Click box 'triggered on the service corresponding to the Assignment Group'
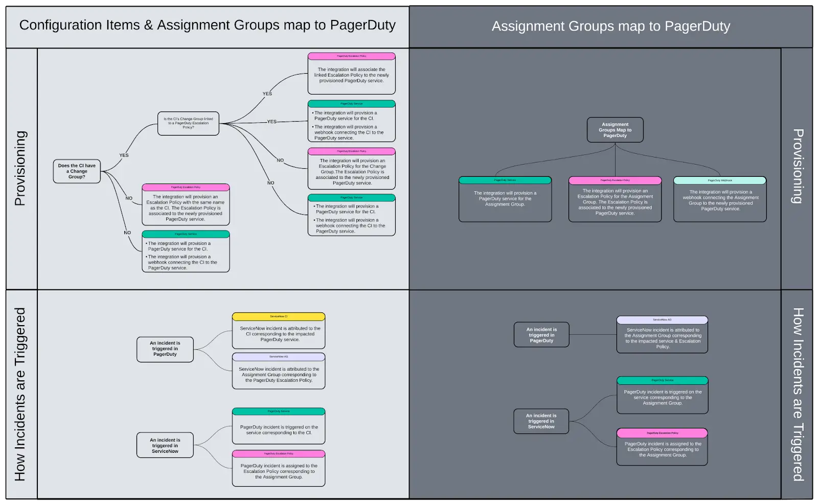The image size is (818, 504). (663, 395)
